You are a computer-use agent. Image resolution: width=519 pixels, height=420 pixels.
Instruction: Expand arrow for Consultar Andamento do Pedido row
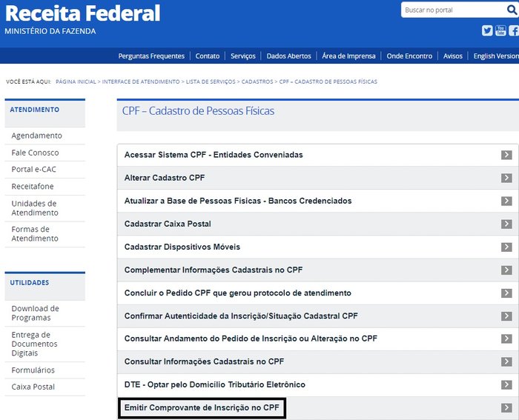pyautogui.click(x=506, y=339)
